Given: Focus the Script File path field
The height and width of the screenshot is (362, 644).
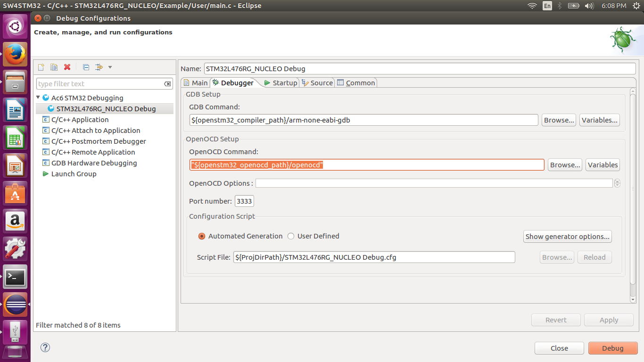Looking at the screenshot, I should [374, 257].
